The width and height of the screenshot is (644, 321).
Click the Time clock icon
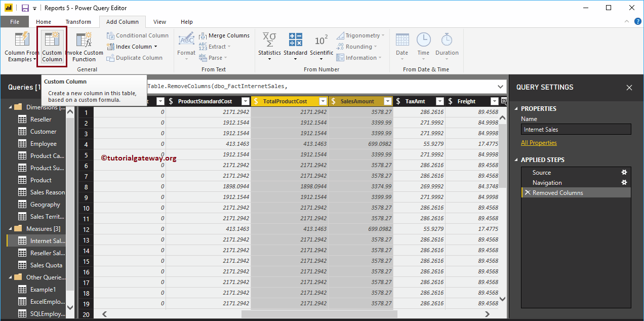[x=423, y=40]
